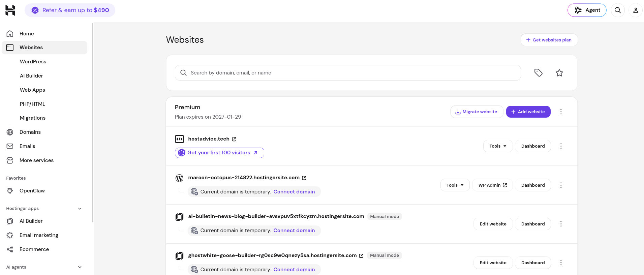Open the header search magnifier icon
The image size is (644, 275).
click(x=618, y=10)
